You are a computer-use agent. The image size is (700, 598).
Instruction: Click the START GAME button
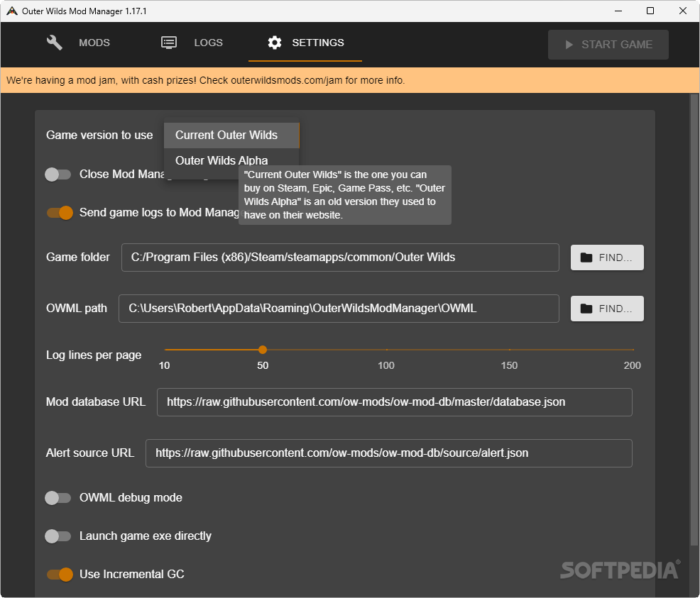coord(608,45)
